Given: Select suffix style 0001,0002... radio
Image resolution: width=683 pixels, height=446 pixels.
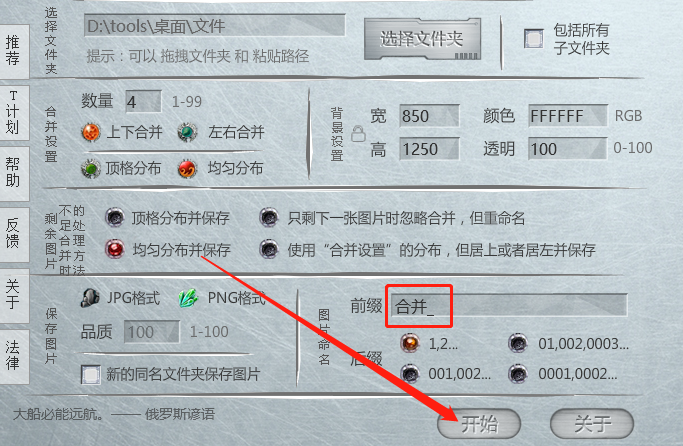Looking at the screenshot, I should point(518,373).
